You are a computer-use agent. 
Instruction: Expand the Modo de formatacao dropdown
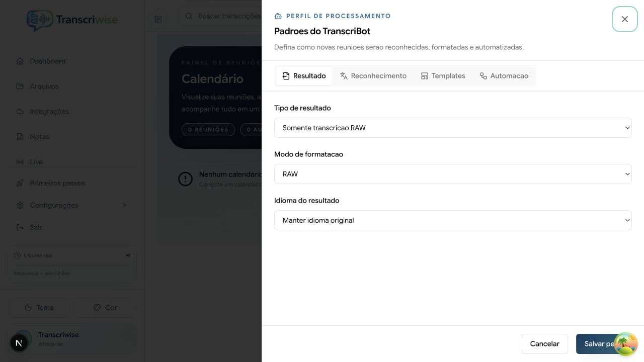pos(453,174)
